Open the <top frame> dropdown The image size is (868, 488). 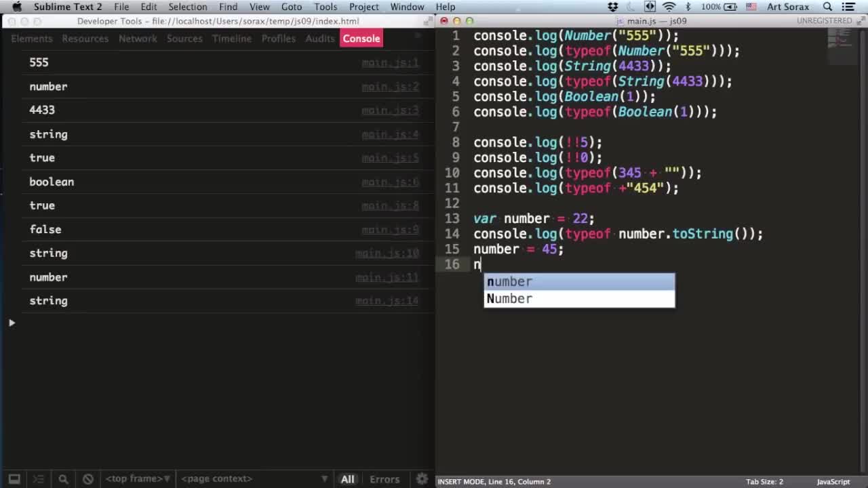(x=138, y=479)
